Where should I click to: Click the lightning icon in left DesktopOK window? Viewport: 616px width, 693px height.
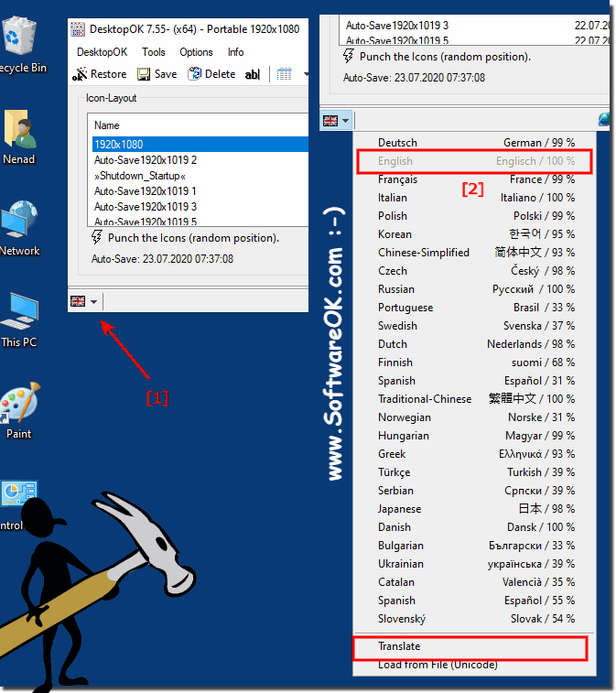pos(97,237)
